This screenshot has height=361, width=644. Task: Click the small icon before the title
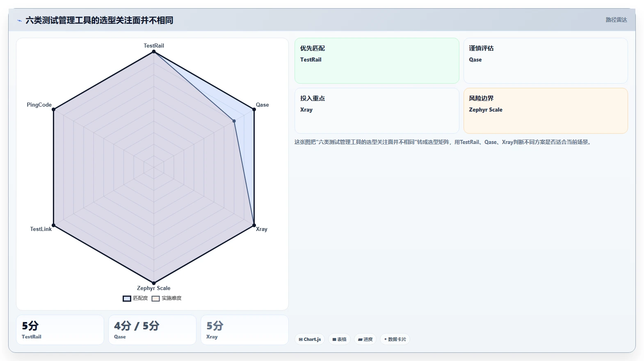point(19,21)
